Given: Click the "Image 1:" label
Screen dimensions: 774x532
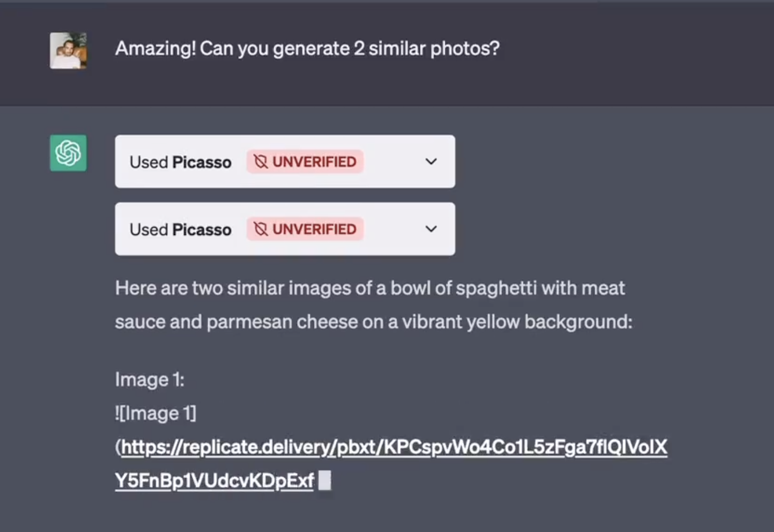Looking at the screenshot, I should coord(149,380).
